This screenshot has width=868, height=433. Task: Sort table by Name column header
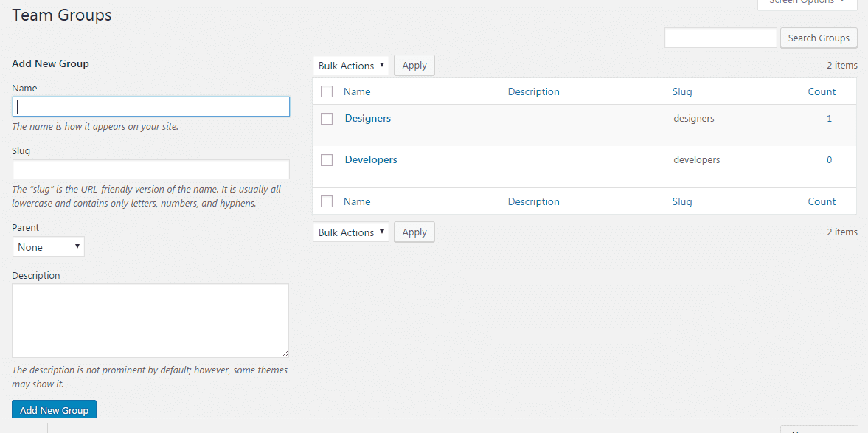point(357,92)
